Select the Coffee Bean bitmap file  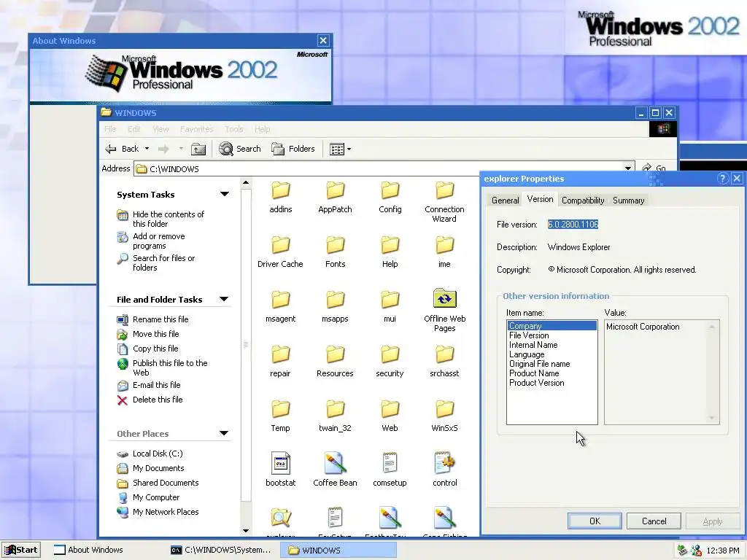[335, 470]
